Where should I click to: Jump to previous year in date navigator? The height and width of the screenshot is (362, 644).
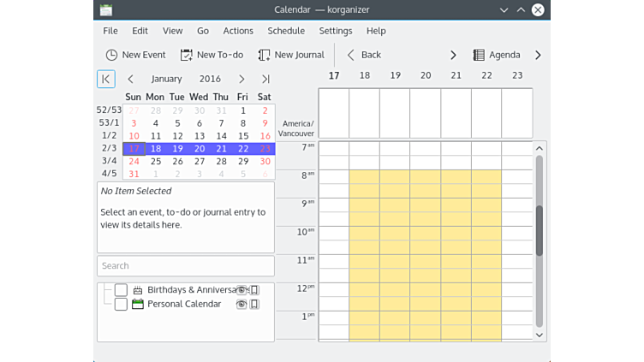(x=106, y=79)
